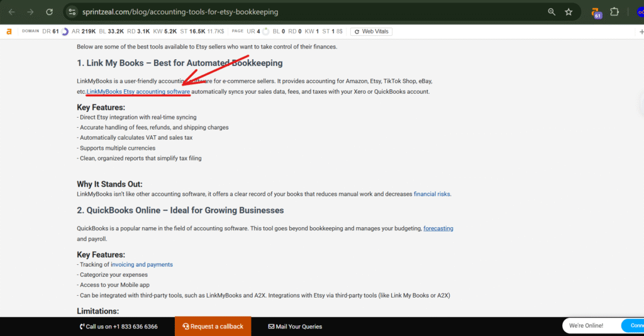Click the browser back arrow
The width and height of the screenshot is (644, 336).
click(x=11, y=12)
